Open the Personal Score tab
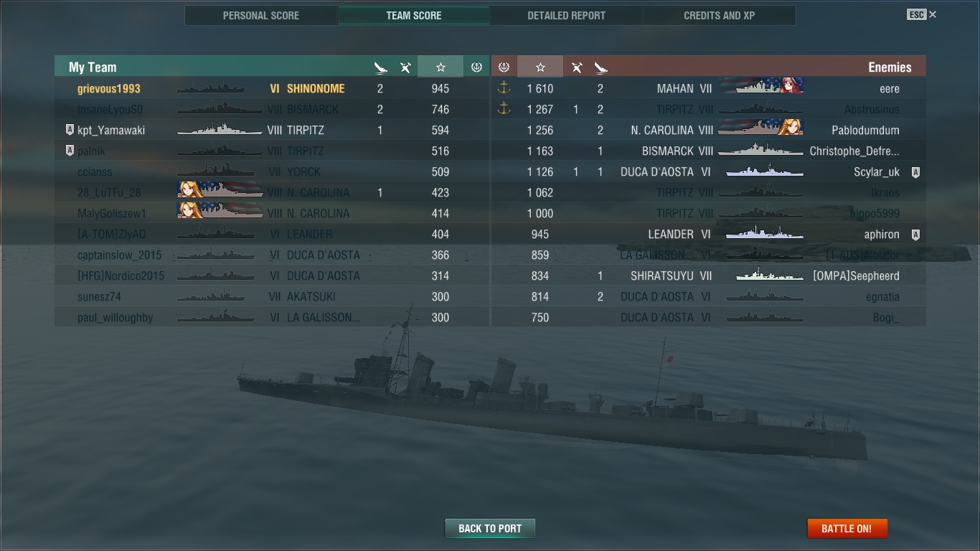This screenshot has height=551, width=980. [261, 15]
